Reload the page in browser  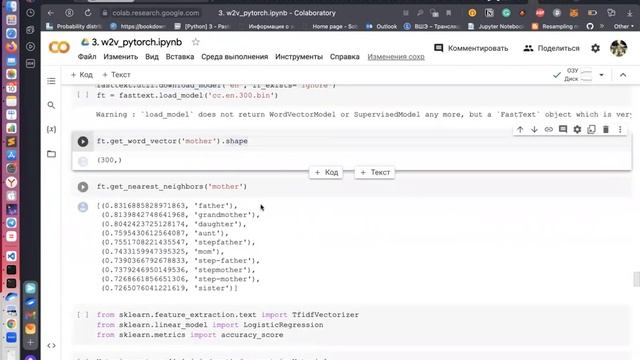click(88, 13)
